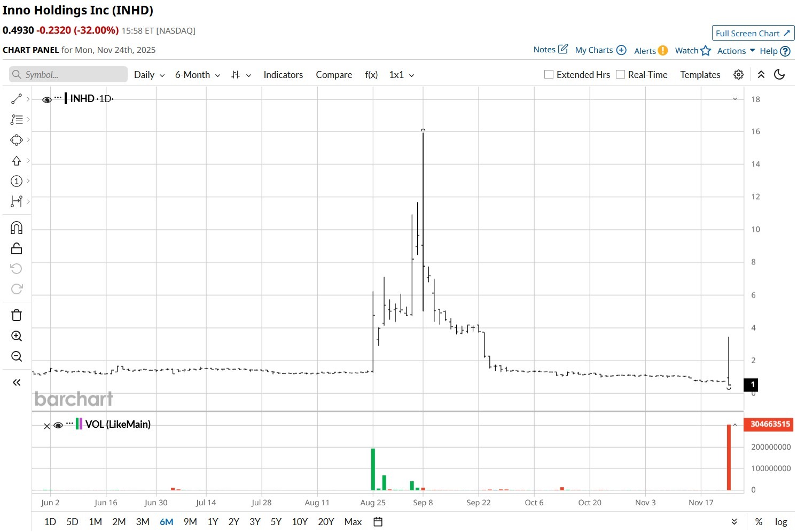Select the 5D time range
This screenshot has height=532, width=797.
coord(72,522)
